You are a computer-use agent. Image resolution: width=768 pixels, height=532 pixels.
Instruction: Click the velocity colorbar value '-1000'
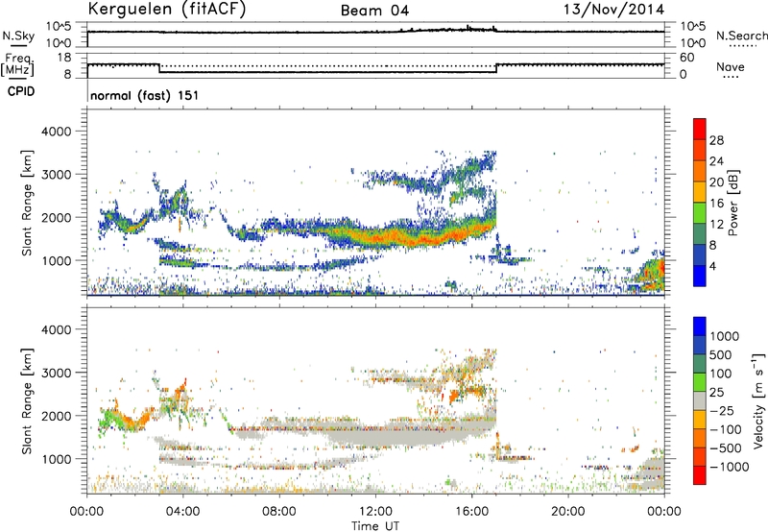730,467
